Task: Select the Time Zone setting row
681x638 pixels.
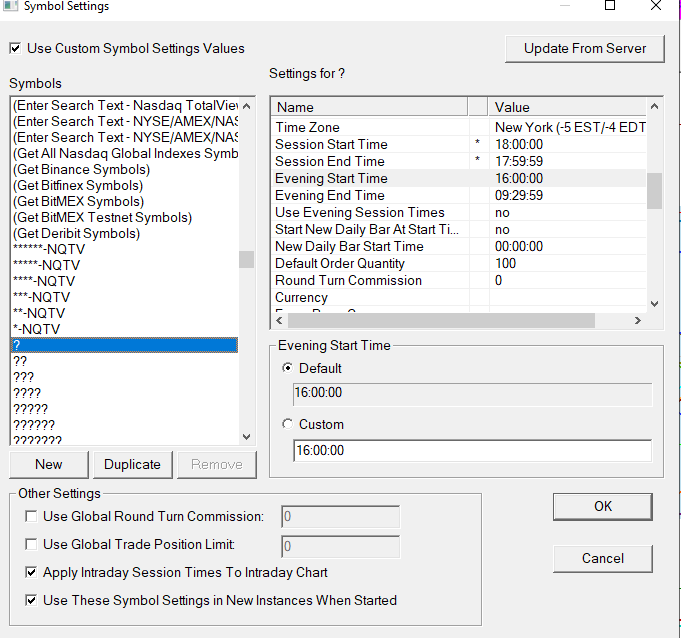Action: click(x=459, y=127)
